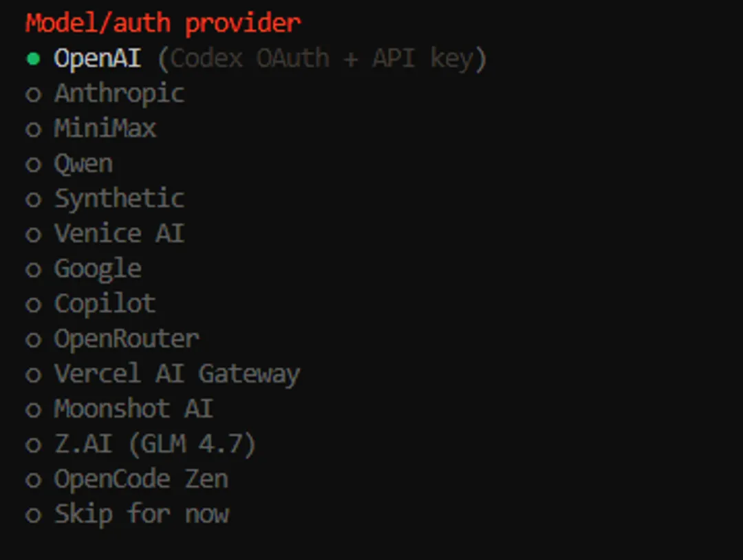Choose the Qwen provider option
The image size is (743, 560).
tap(83, 164)
